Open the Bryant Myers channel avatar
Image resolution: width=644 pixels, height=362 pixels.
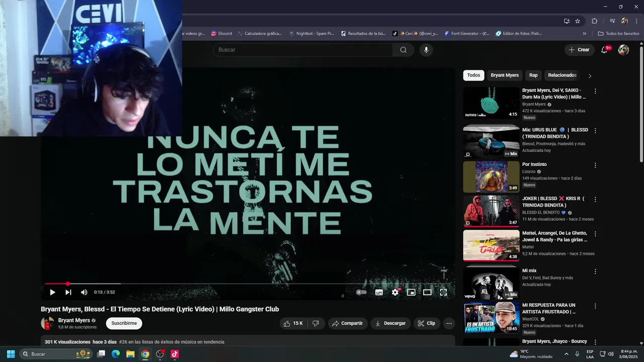[x=47, y=323]
